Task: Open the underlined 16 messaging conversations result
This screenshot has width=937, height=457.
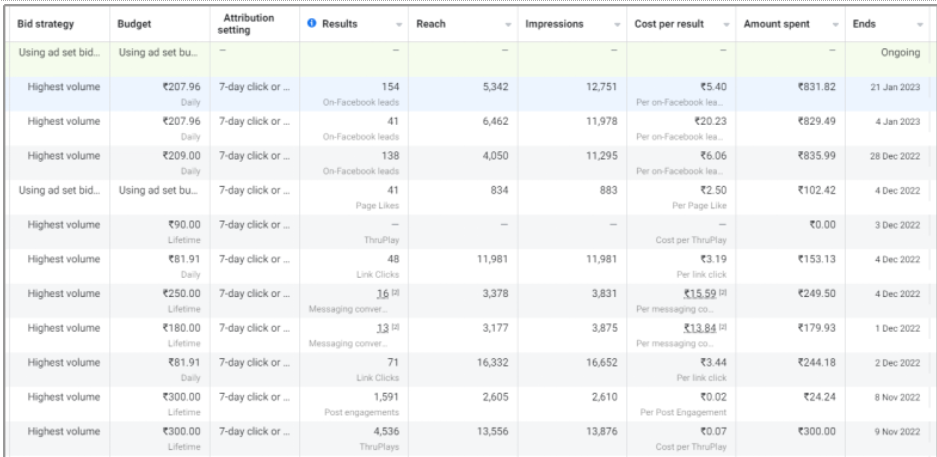Action: coord(381,288)
